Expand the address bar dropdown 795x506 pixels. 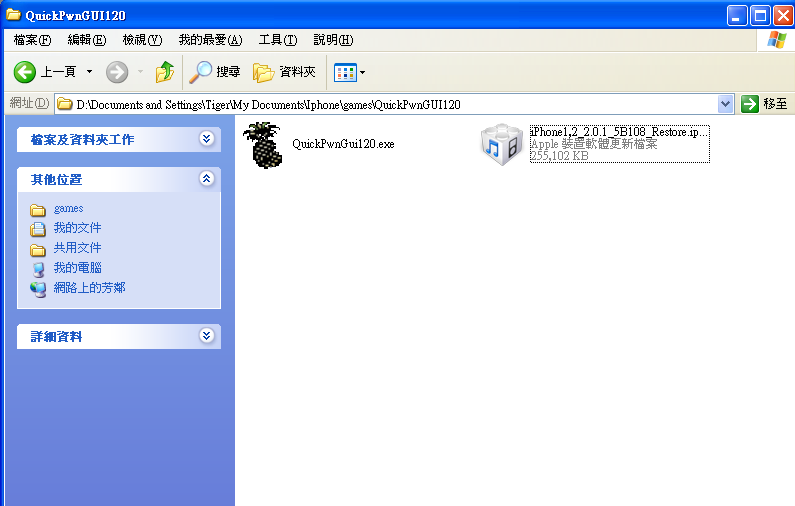pyautogui.click(x=726, y=104)
